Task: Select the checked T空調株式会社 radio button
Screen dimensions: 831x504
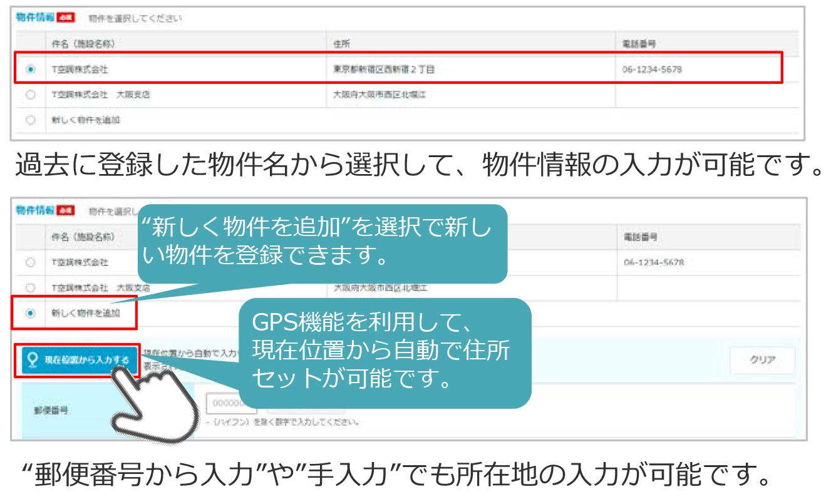Action: [x=31, y=69]
